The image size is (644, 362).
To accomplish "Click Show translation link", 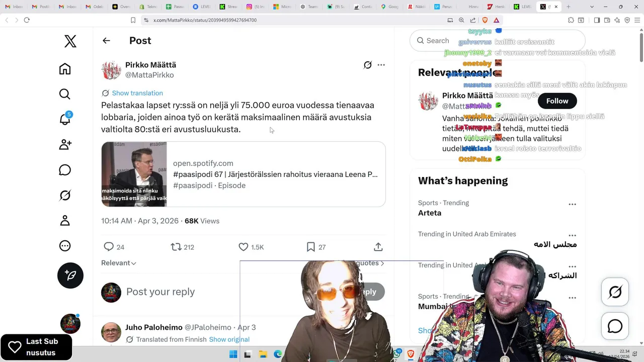I will point(137,93).
